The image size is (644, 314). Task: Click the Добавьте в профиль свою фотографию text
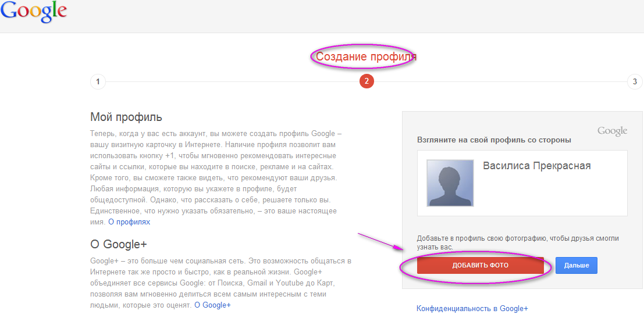coord(518,242)
